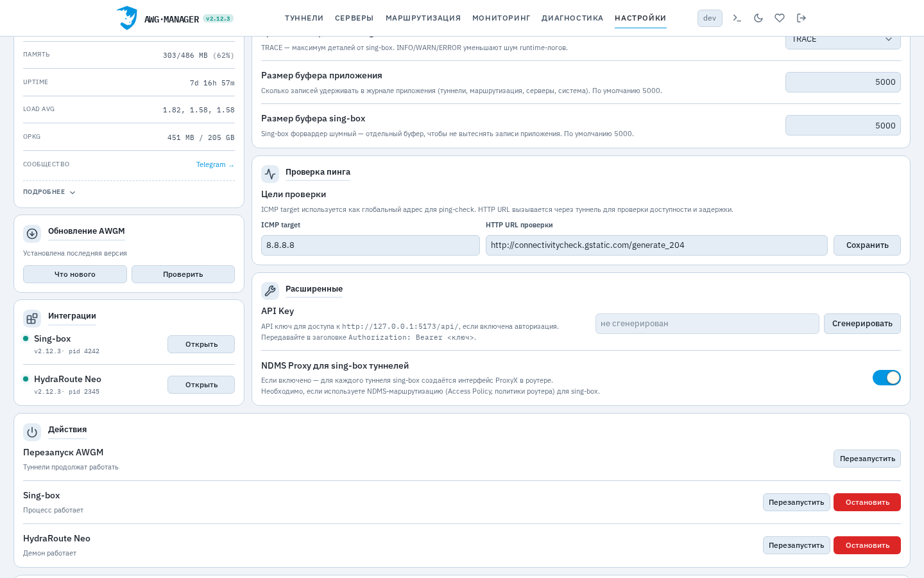Check for updates with Проверить
The width and height of the screenshot is (924, 578).
coord(183,274)
